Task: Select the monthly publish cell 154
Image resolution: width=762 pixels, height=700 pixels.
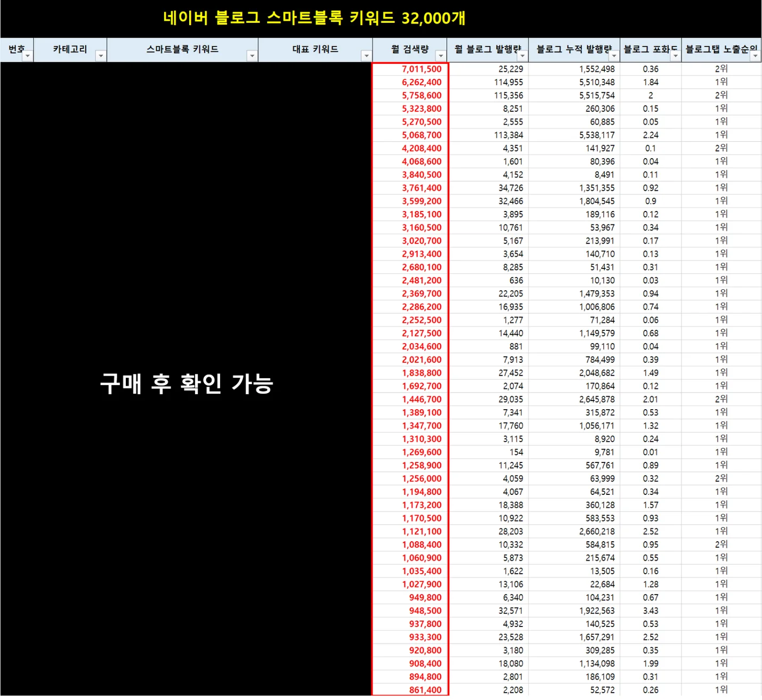Action: 488,452
